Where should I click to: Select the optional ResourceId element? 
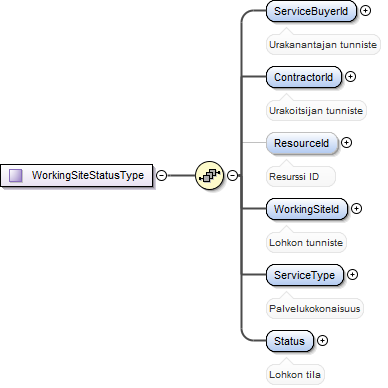[x=302, y=143]
